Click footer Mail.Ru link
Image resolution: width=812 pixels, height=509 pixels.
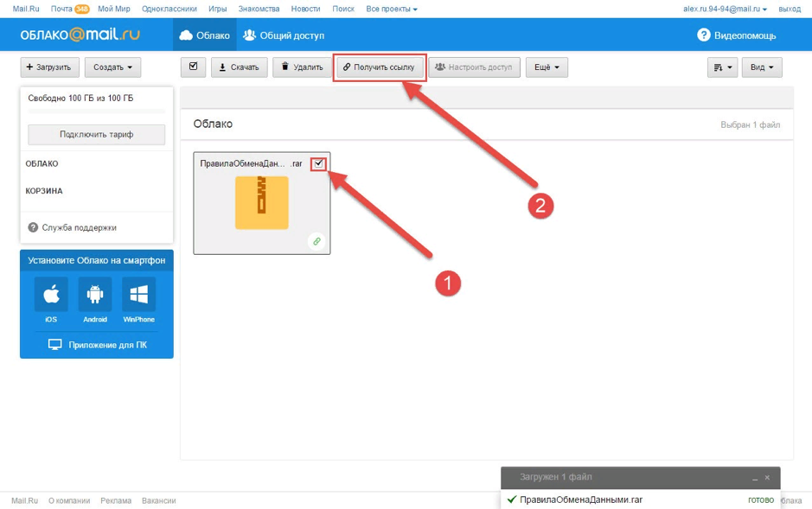(24, 500)
